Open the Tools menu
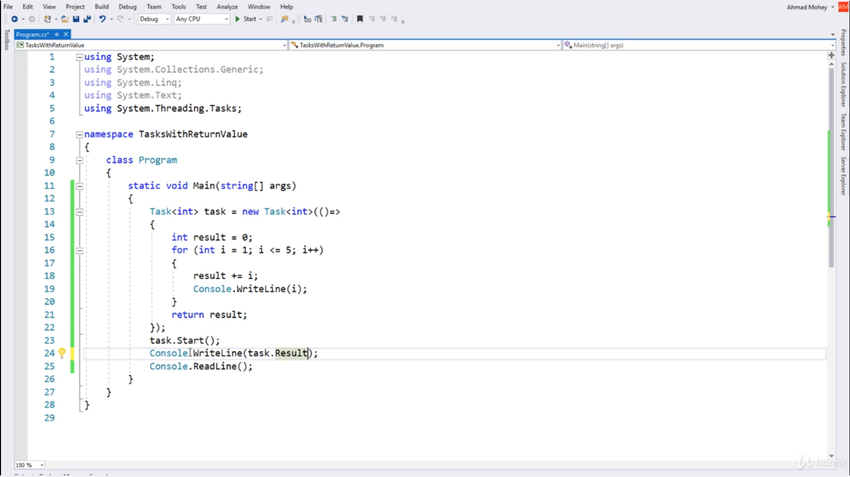 pyautogui.click(x=178, y=7)
